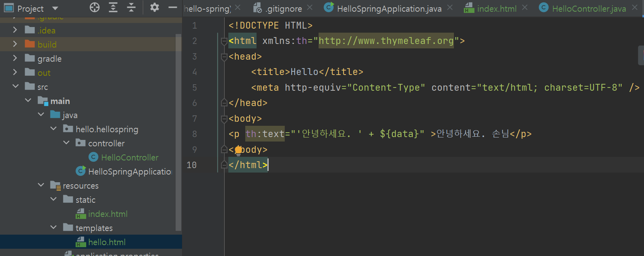Fold the head tag on line 3
Image resolution: width=644 pixels, height=256 pixels.
(x=224, y=57)
